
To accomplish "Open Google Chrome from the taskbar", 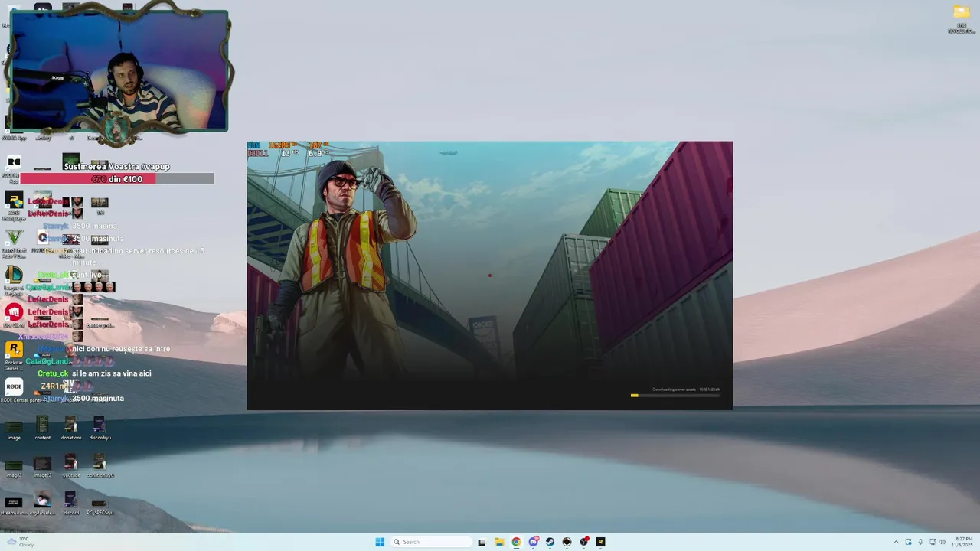I will (x=516, y=542).
